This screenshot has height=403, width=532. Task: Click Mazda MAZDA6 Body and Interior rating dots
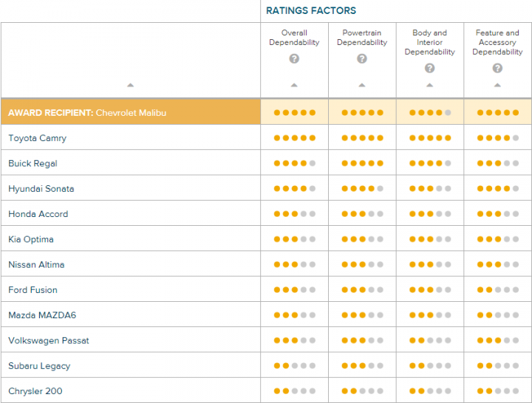click(x=430, y=315)
